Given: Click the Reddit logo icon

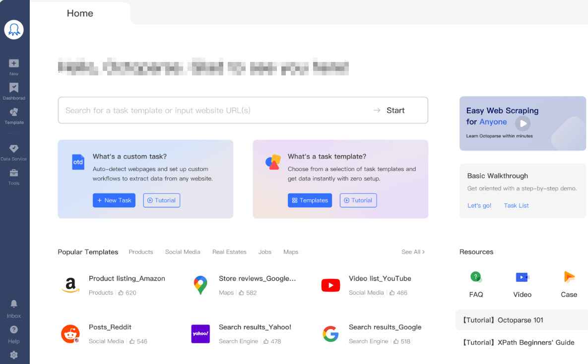Looking at the screenshot, I should tap(70, 334).
